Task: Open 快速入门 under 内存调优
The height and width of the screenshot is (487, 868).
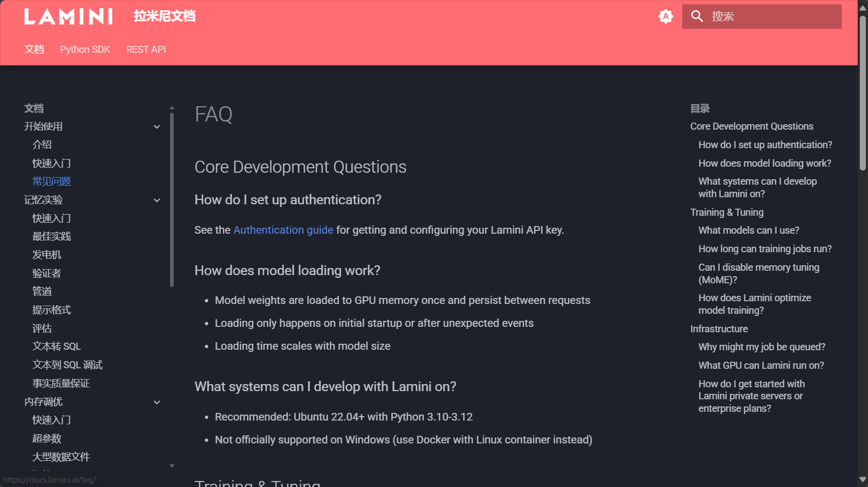Action: (x=52, y=420)
